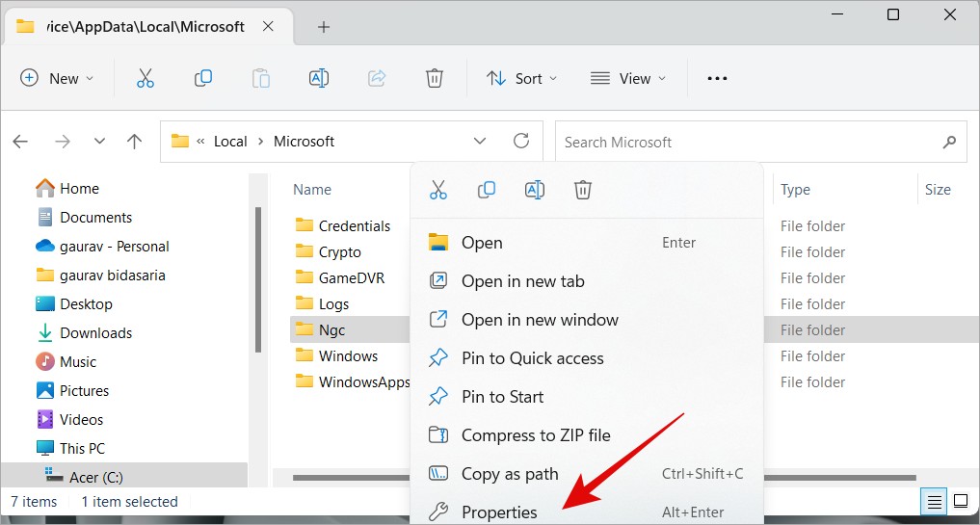The height and width of the screenshot is (525, 980).
Task: Switch to the details view icon in the status bar
Action: (935, 501)
